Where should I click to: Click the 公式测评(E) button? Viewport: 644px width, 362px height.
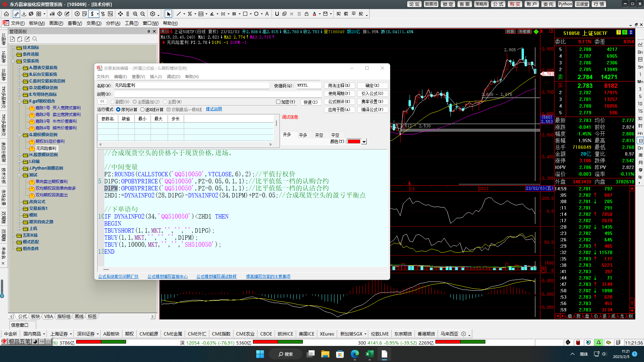point(339,102)
